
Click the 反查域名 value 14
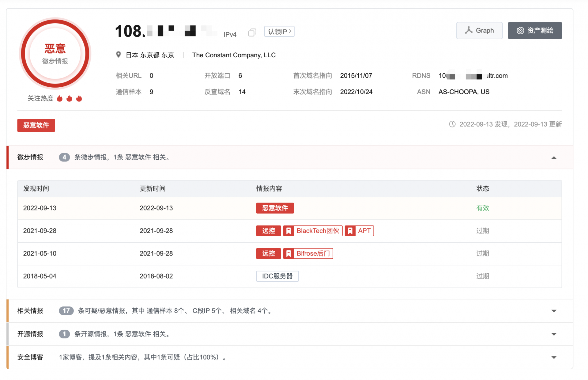[242, 92]
